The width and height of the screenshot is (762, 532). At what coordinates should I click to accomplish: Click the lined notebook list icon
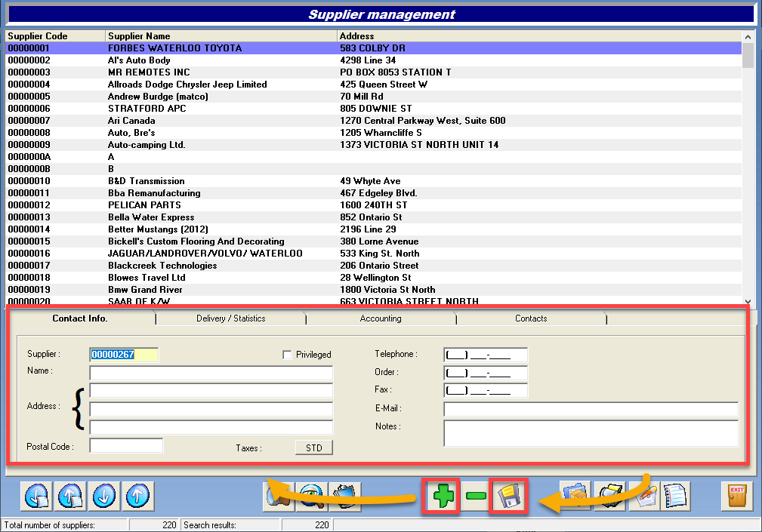(x=674, y=496)
